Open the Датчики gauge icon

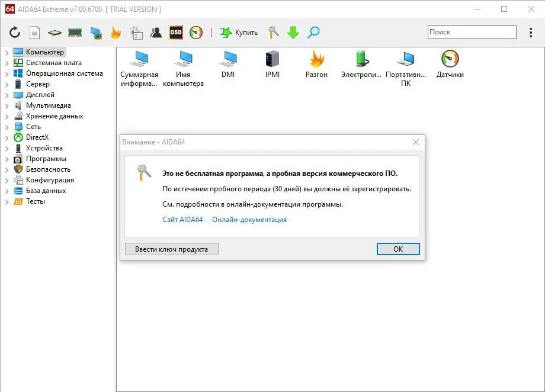(x=450, y=65)
